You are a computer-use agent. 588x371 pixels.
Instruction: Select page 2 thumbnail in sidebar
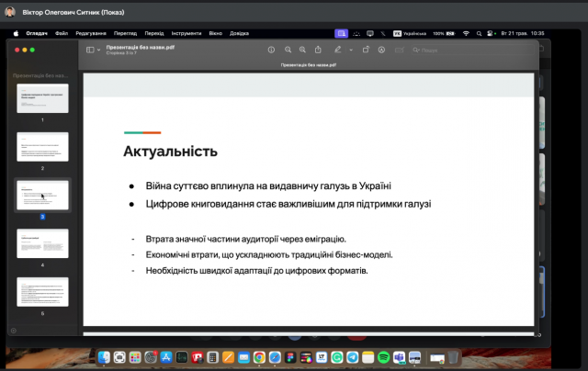click(43, 147)
